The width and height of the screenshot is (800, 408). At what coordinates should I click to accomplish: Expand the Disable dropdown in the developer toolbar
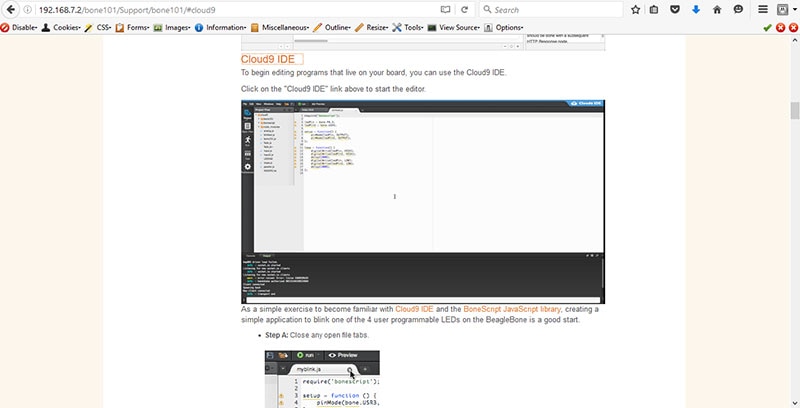pyautogui.click(x=20, y=27)
